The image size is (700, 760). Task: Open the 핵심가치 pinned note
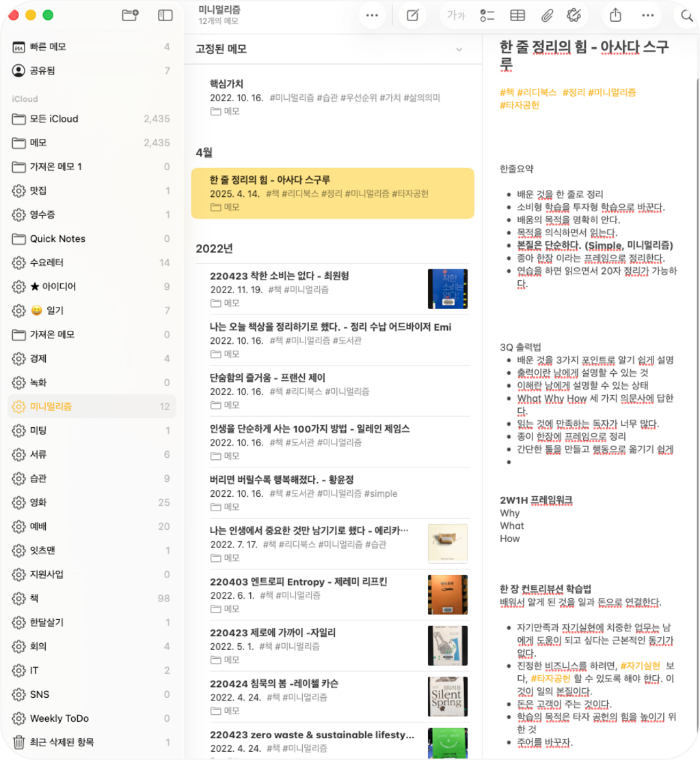pyautogui.click(x=227, y=84)
